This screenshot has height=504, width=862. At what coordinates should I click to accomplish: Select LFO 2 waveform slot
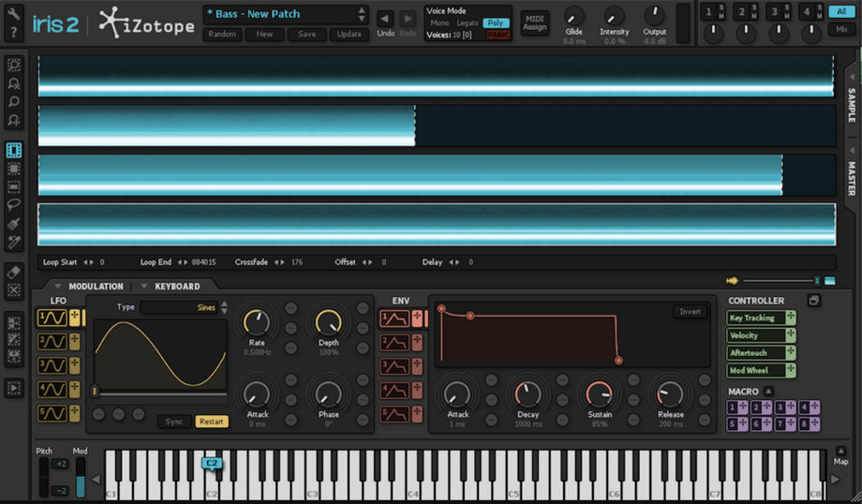click(52, 342)
